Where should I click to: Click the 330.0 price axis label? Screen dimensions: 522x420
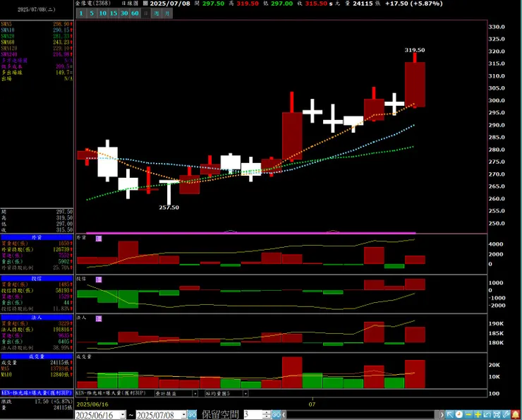[497, 27]
